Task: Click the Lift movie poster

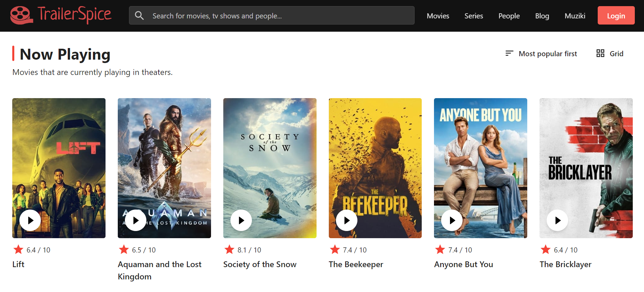Action: click(59, 168)
